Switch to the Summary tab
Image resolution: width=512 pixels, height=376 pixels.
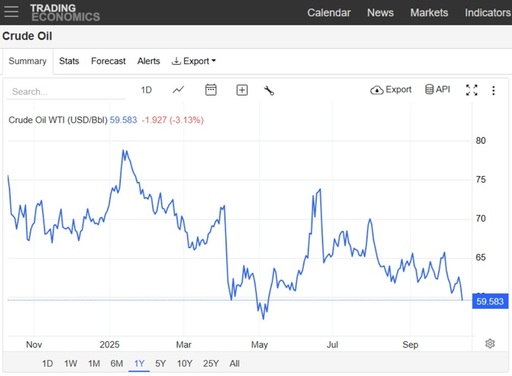tap(28, 61)
